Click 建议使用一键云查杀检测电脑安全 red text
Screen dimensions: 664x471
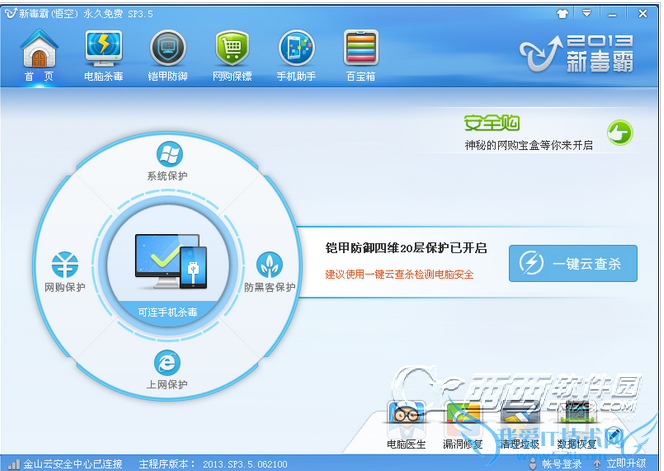pyautogui.click(x=399, y=274)
